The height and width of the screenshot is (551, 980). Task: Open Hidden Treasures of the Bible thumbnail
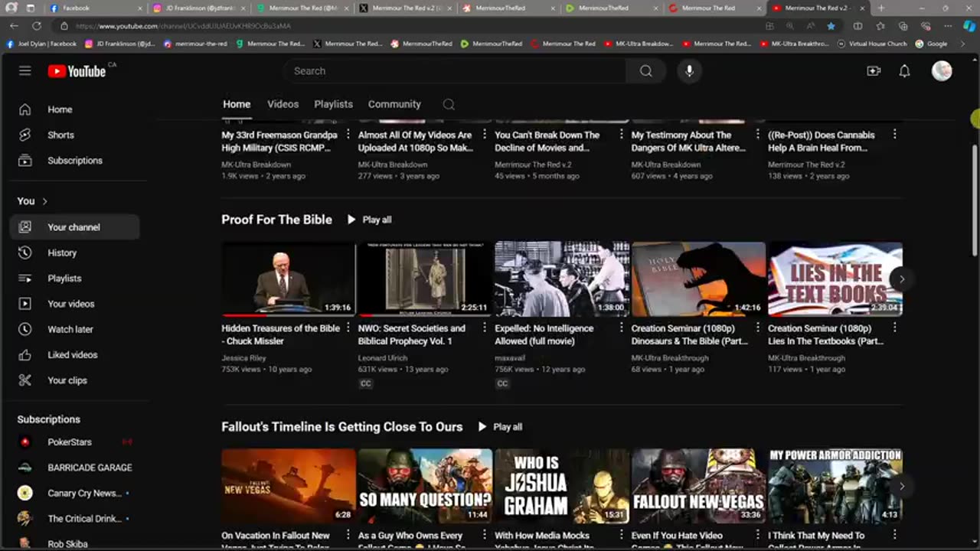pyautogui.click(x=289, y=279)
